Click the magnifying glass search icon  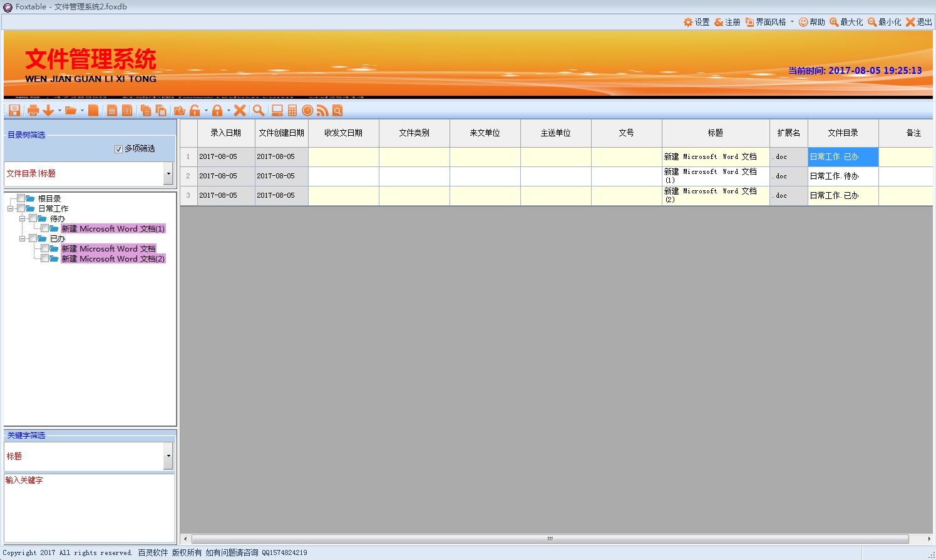pos(258,111)
